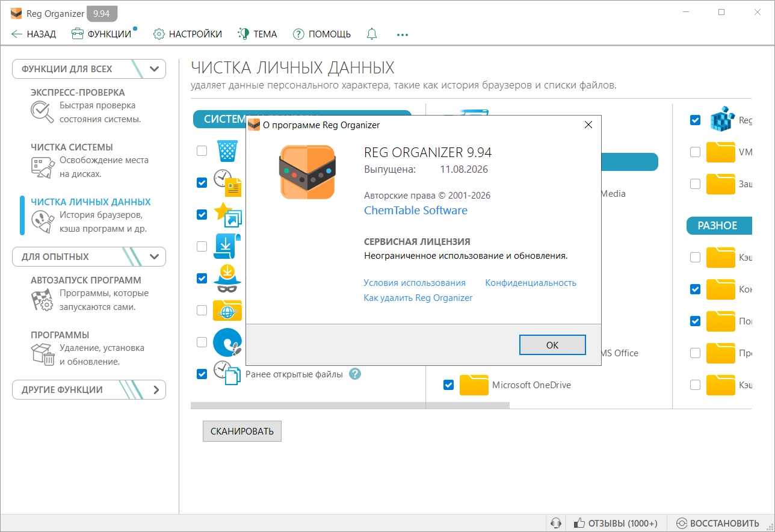The height and width of the screenshot is (532, 775).
Task: Expand the ДРУГИЕ ФУНКЦИИ section
Action: click(89, 389)
